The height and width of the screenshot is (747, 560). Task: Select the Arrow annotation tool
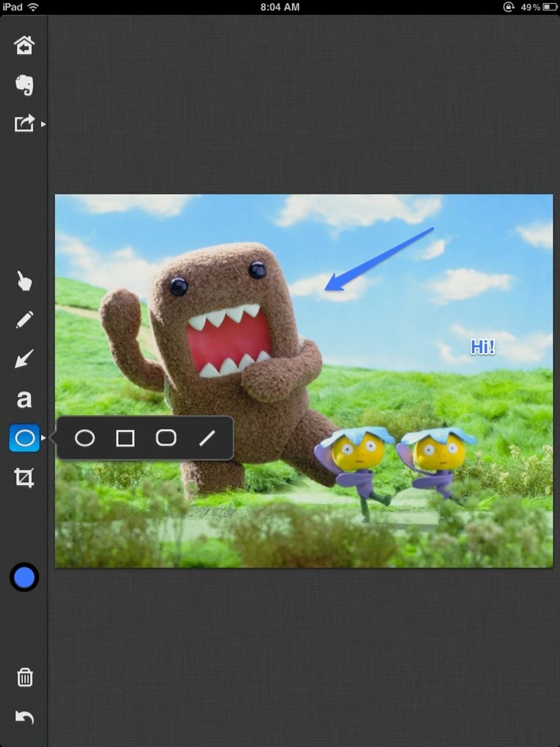coord(24,359)
